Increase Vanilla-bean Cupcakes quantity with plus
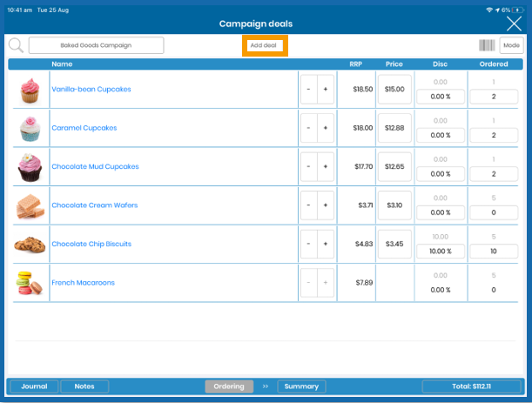 pyautogui.click(x=326, y=89)
